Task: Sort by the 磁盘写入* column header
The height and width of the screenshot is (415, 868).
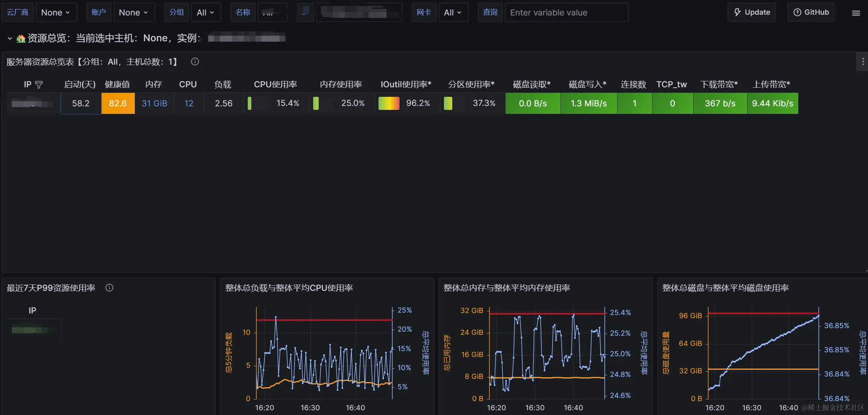Action: [588, 84]
